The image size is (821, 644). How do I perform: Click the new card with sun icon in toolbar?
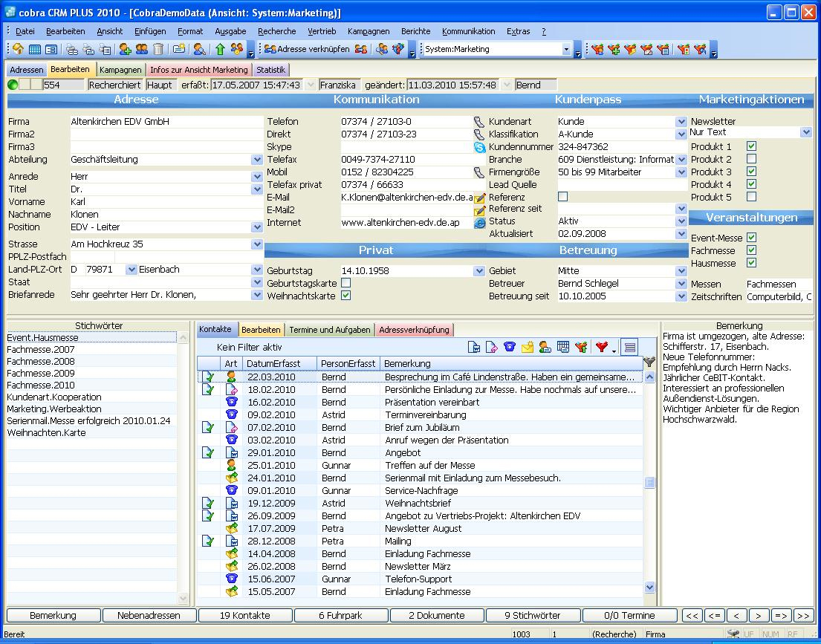point(179,49)
